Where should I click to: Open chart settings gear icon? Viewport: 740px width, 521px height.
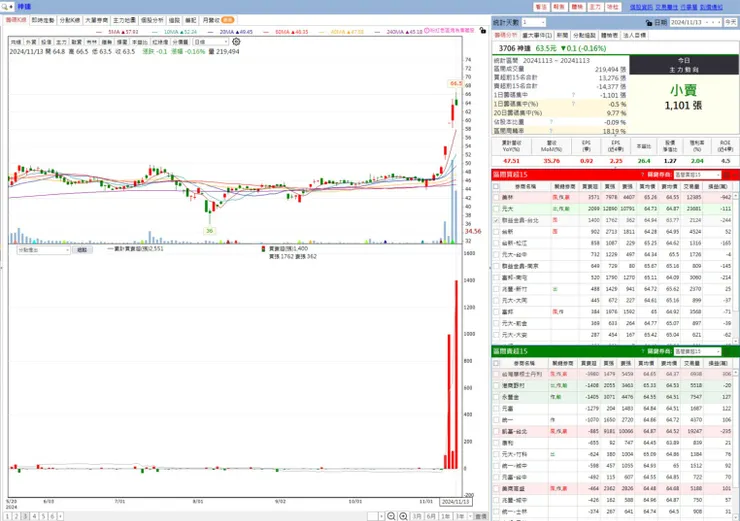tap(236, 42)
